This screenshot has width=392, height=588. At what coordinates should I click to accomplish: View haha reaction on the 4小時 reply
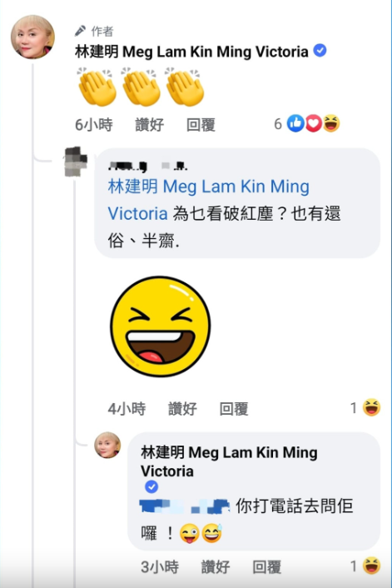point(371,407)
